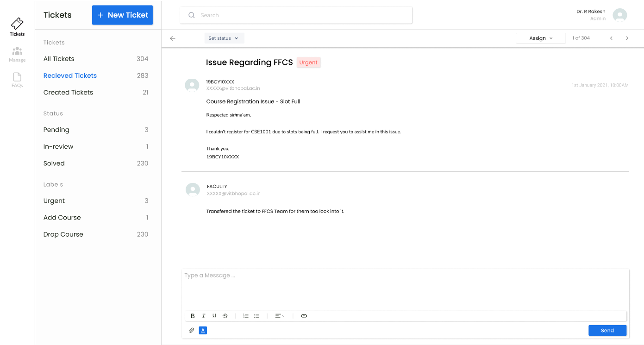Open the Tickets section in left rail
Image resolution: width=644 pixels, height=345 pixels.
click(x=17, y=27)
